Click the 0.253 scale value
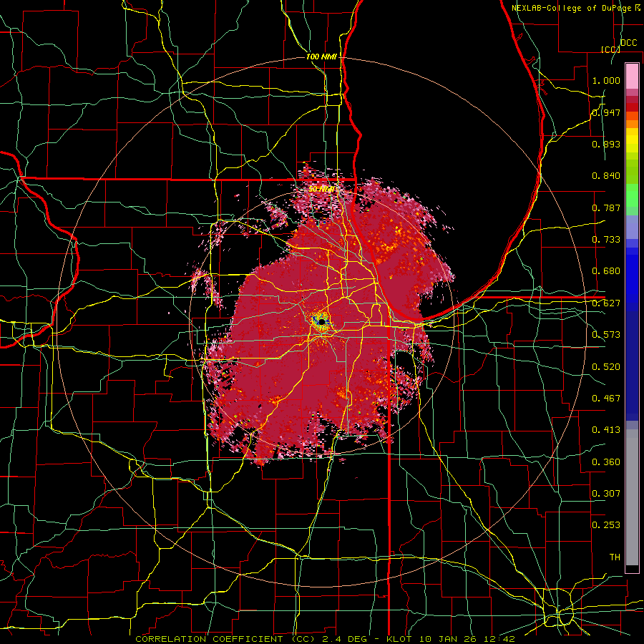644x644 pixels. coord(606,525)
